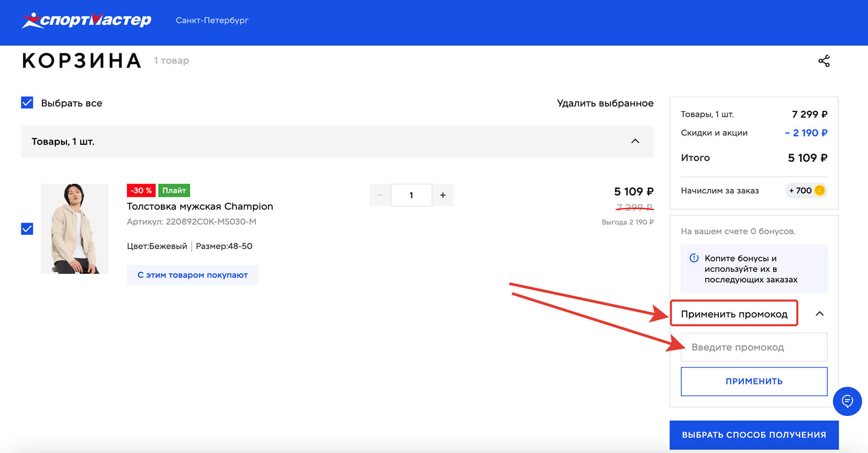Click the Введите промокод input field
Image resolution: width=868 pixels, height=453 pixels.
(753, 347)
